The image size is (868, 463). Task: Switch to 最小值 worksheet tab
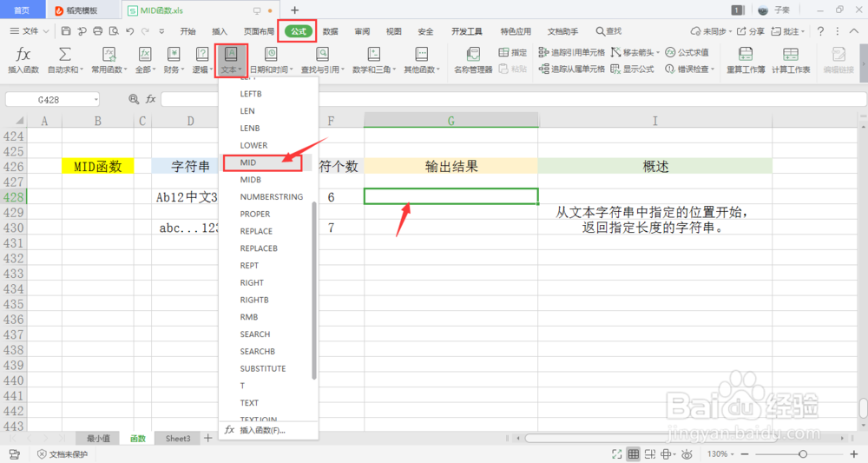99,438
